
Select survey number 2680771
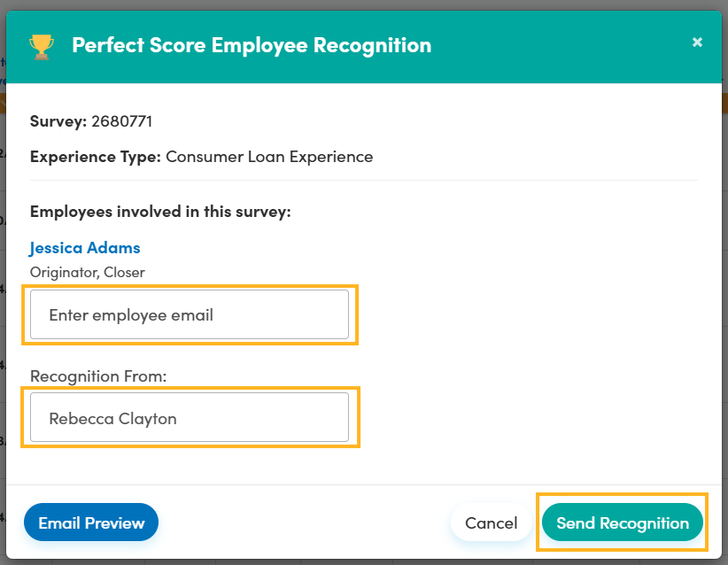point(122,121)
